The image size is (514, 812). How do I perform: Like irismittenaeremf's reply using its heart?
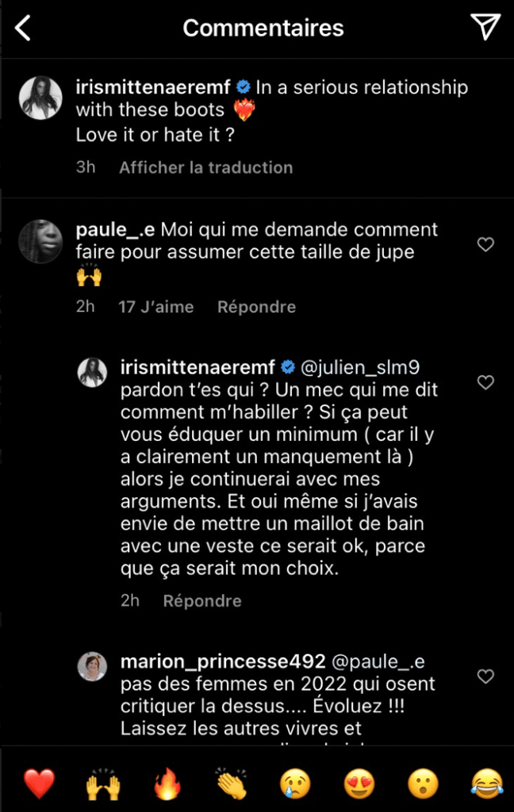[485, 382]
